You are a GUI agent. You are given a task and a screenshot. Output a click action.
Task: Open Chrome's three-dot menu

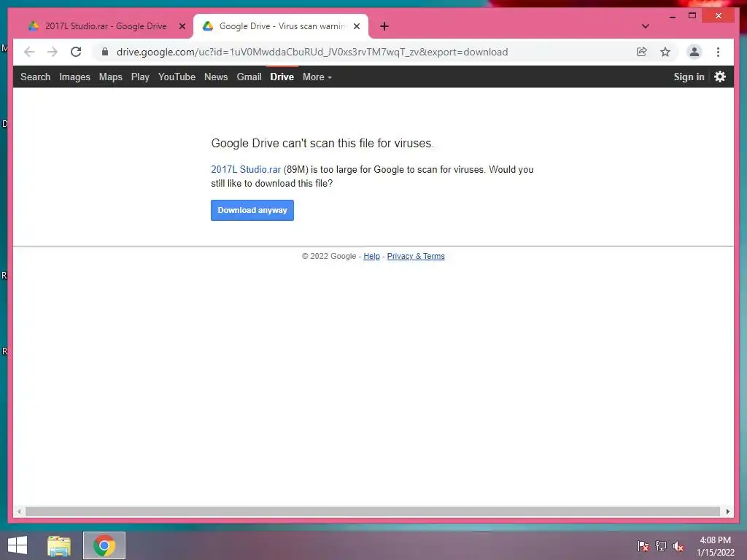(x=718, y=52)
